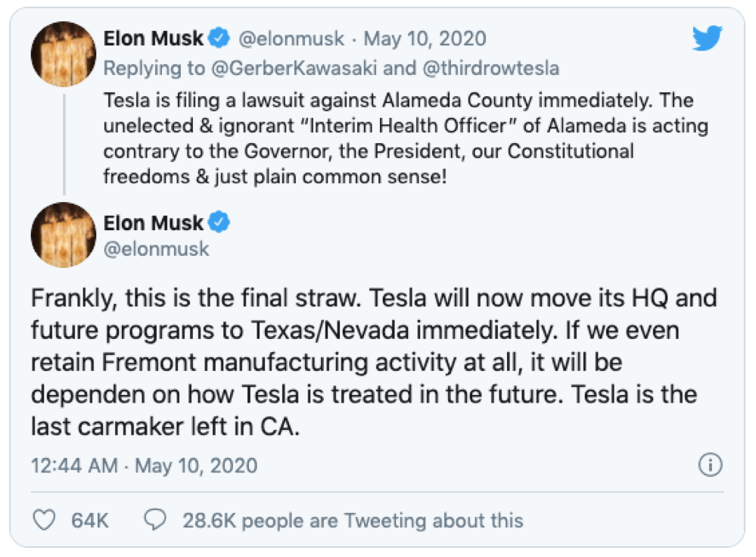Click @elonmusk handle below main name
The height and width of the screenshot is (557, 756).
tap(156, 249)
